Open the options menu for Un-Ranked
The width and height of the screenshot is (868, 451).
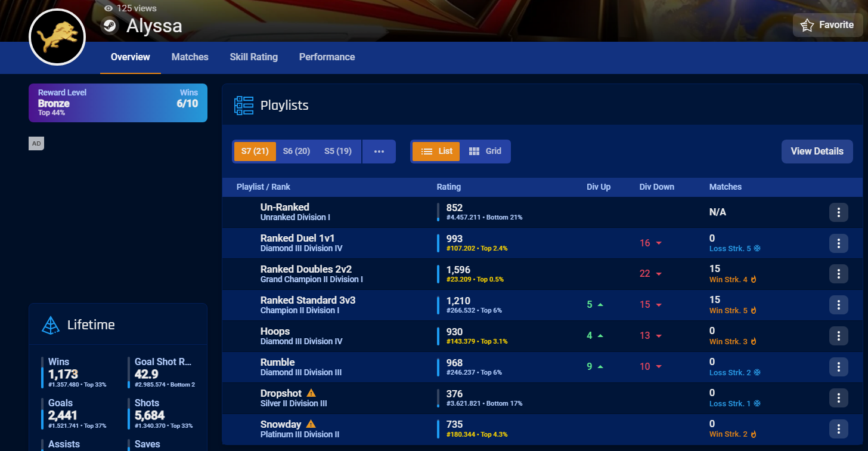click(838, 212)
